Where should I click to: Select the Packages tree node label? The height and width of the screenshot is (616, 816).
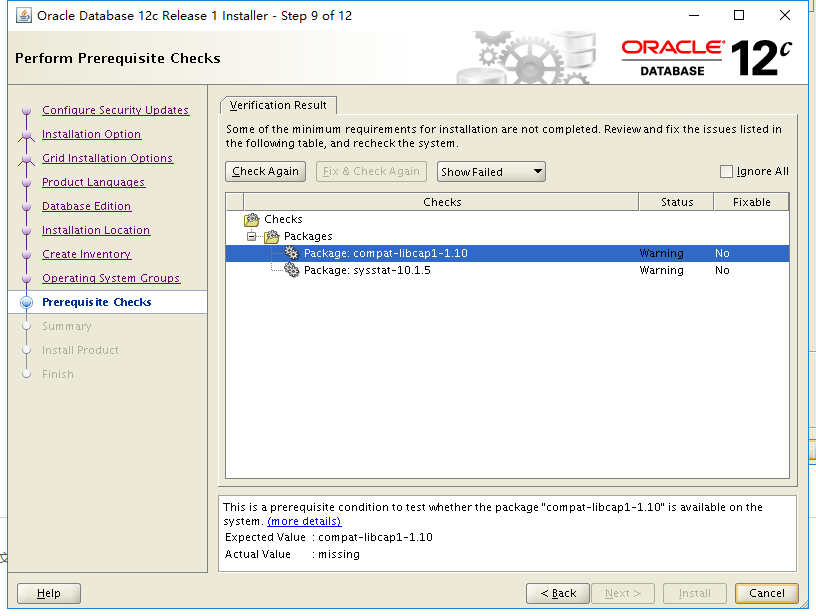[x=308, y=236]
